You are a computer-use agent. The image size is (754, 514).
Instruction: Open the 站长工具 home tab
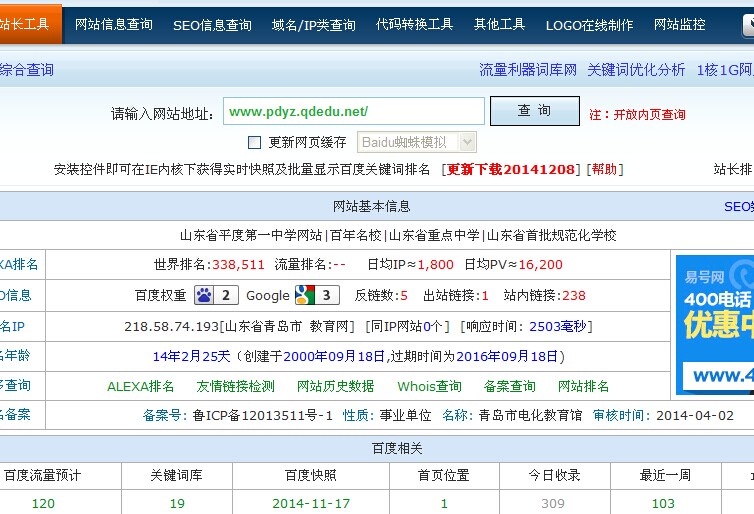click(29, 24)
